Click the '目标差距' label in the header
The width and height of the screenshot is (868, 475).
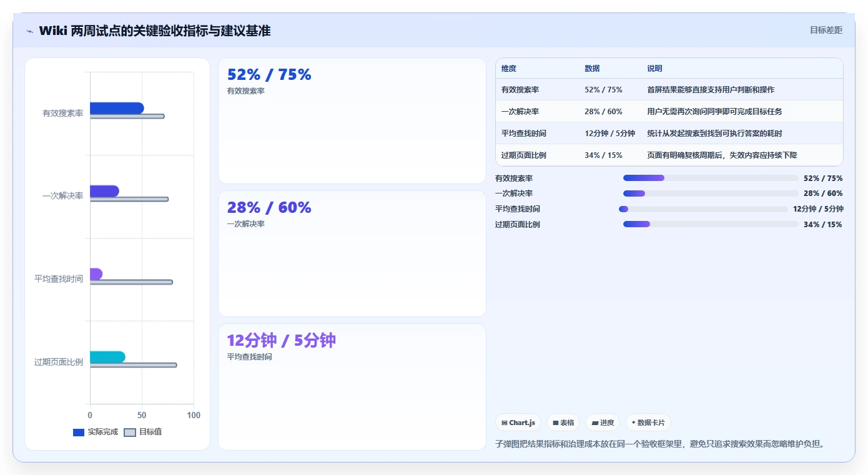[x=826, y=30]
